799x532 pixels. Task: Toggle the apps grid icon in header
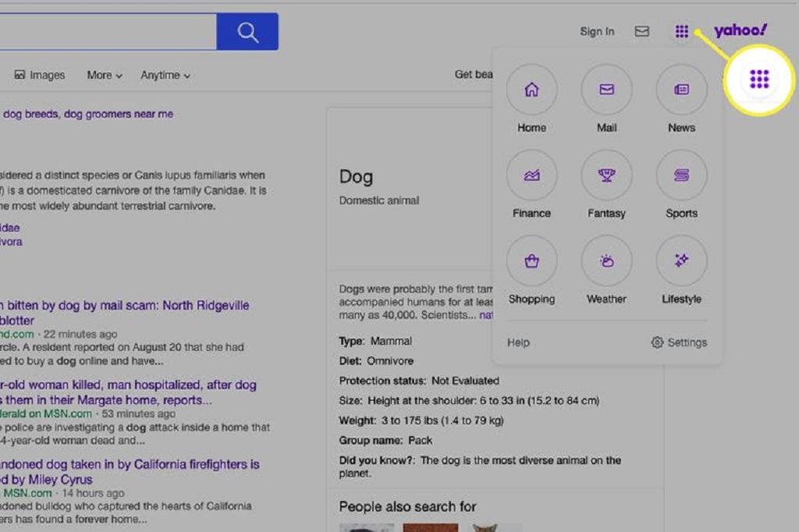[681, 32]
